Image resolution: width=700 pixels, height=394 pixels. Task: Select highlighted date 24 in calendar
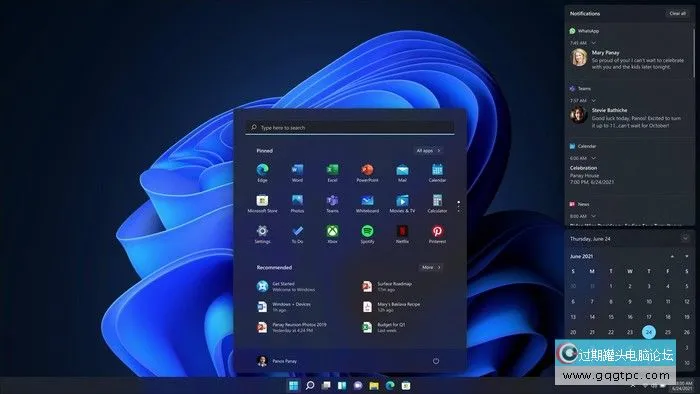[649, 332]
